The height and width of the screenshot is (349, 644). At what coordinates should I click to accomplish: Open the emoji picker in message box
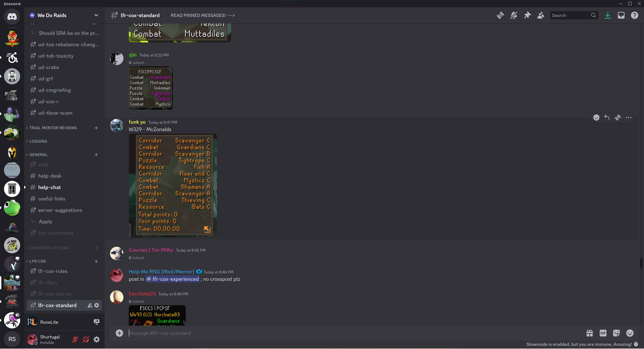pos(630,333)
